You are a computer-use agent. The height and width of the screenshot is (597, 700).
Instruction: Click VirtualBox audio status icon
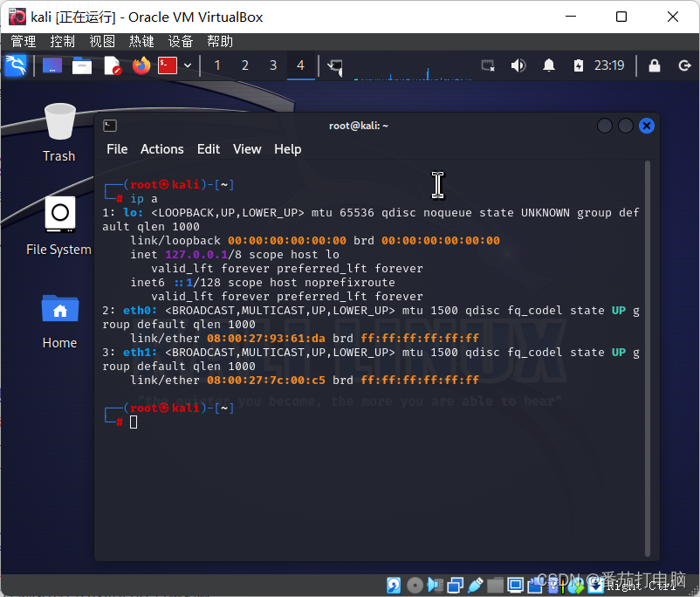tap(436, 585)
